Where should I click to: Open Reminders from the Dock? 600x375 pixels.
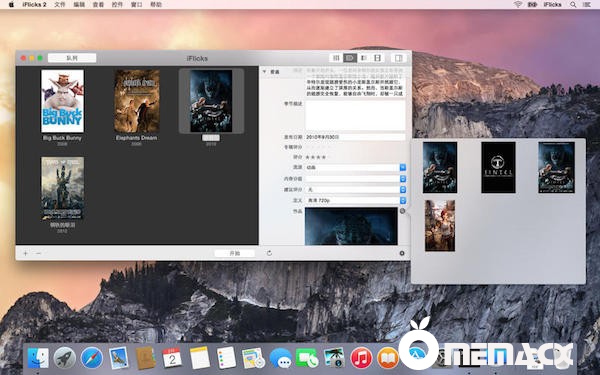click(227, 358)
